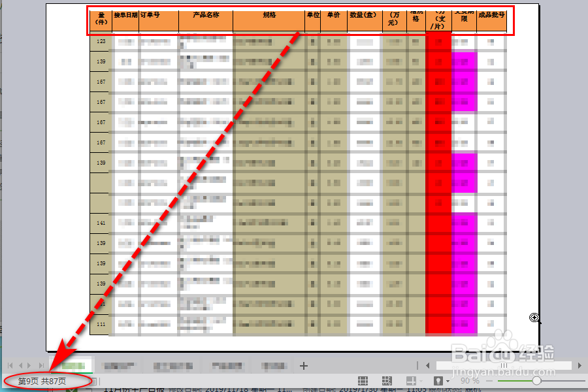Viewport: 588px width, 392px height.
Task: Click the 第9页 共87页 page indicator
Action: (x=42, y=381)
